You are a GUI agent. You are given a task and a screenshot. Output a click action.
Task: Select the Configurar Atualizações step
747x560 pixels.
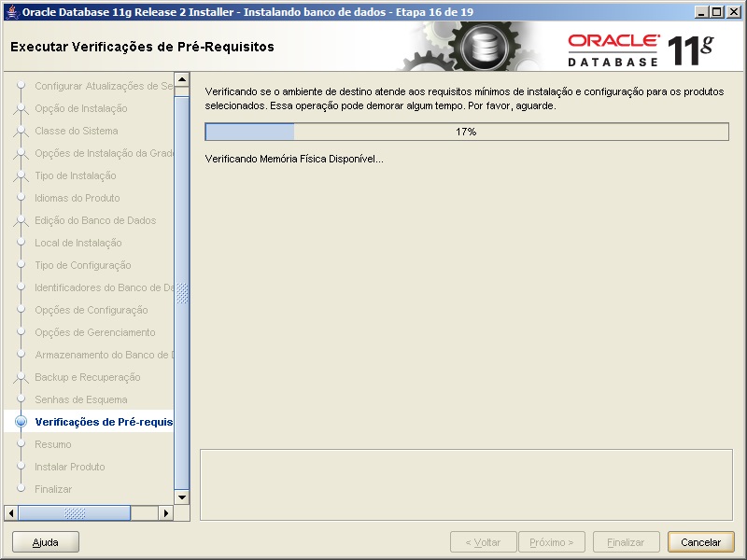(x=104, y=86)
